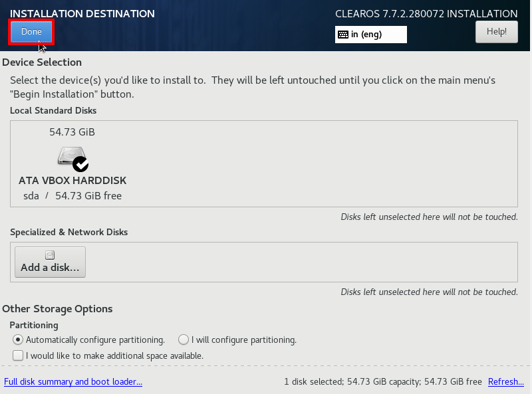Viewport: 532px width, 394px height.
Task: Click the black checkmark badge on disk
Action: pos(80,164)
